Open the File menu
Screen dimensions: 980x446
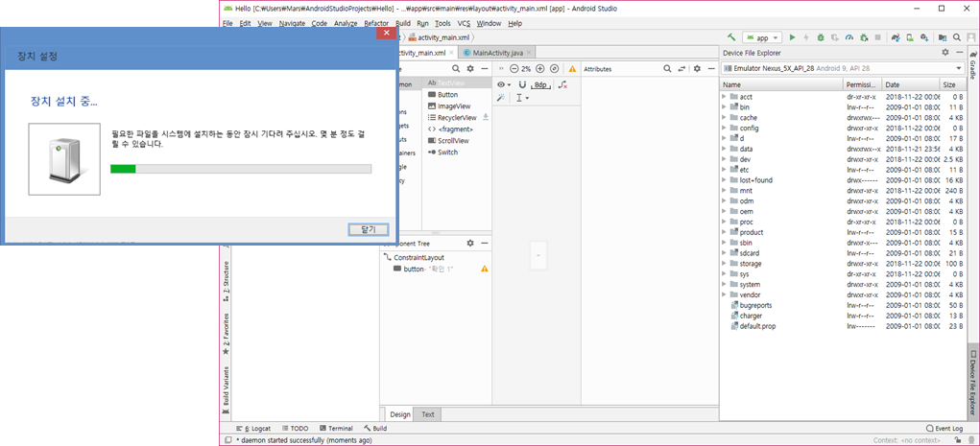(227, 23)
